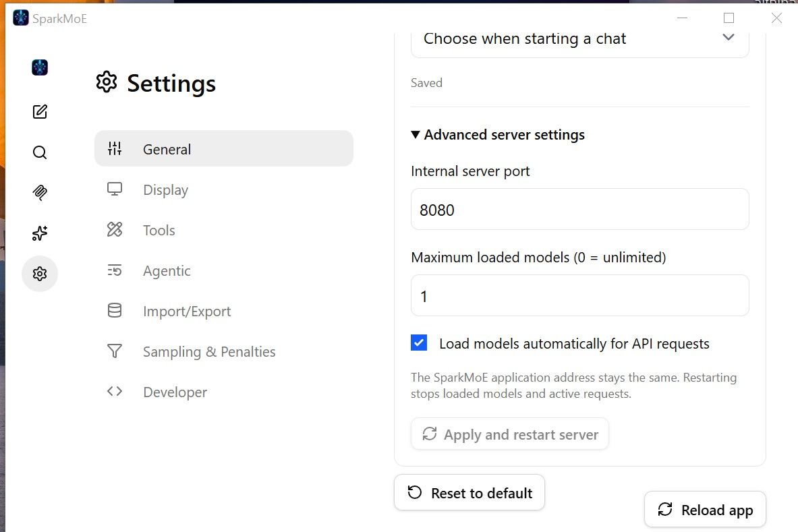Click Apply and restart server
The height and width of the screenshot is (532, 798).
(510, 434)
